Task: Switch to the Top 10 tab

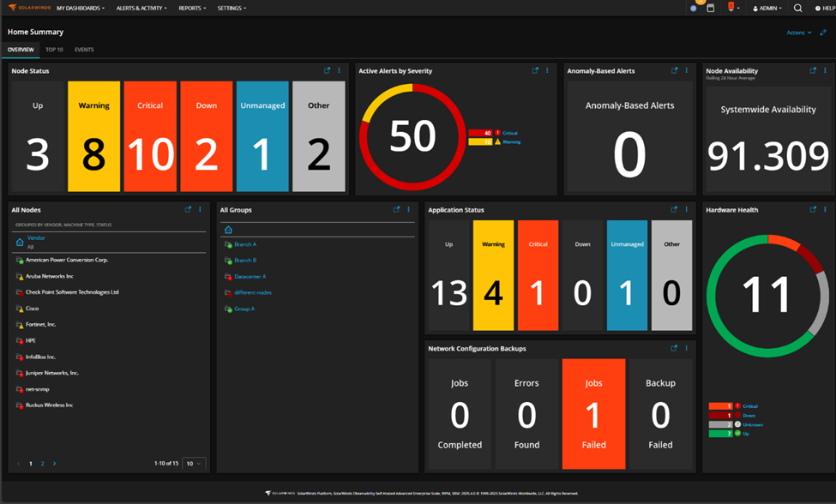Action: 54,50
